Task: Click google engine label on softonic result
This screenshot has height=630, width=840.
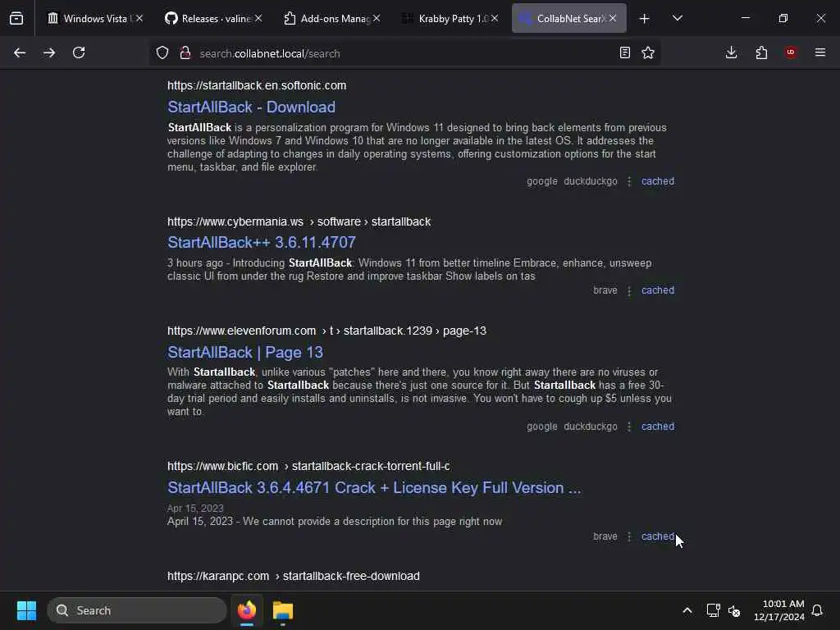Action: pyautogui.click(x=541, y=181)
